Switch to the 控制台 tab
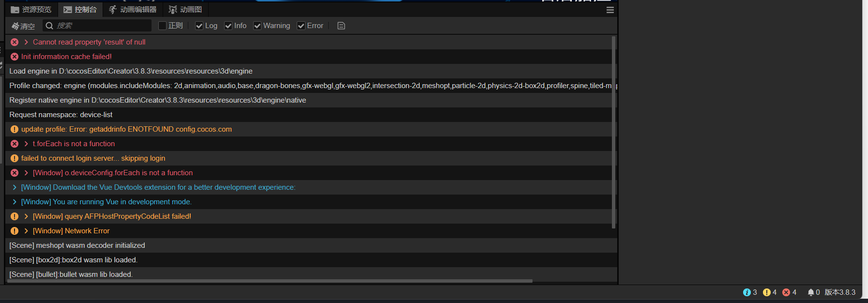This screenshot has width=868, height=303. click(80, 10)
